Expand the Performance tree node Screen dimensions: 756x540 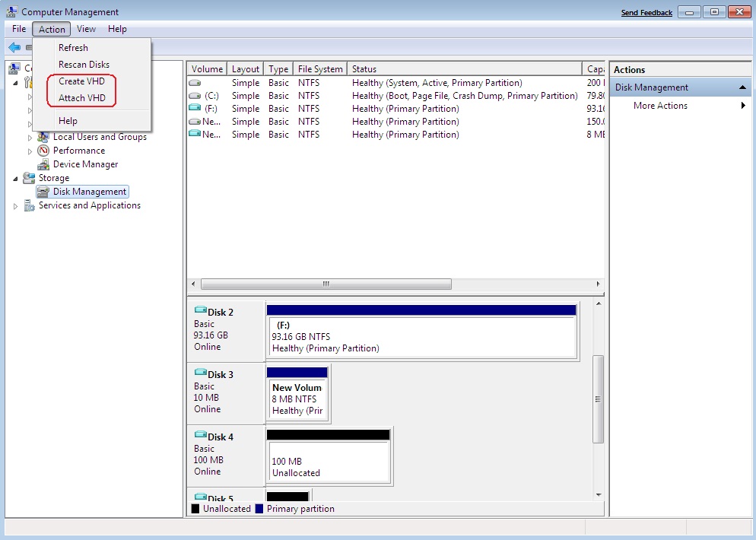pyautogui.click(x=30, y=151)
